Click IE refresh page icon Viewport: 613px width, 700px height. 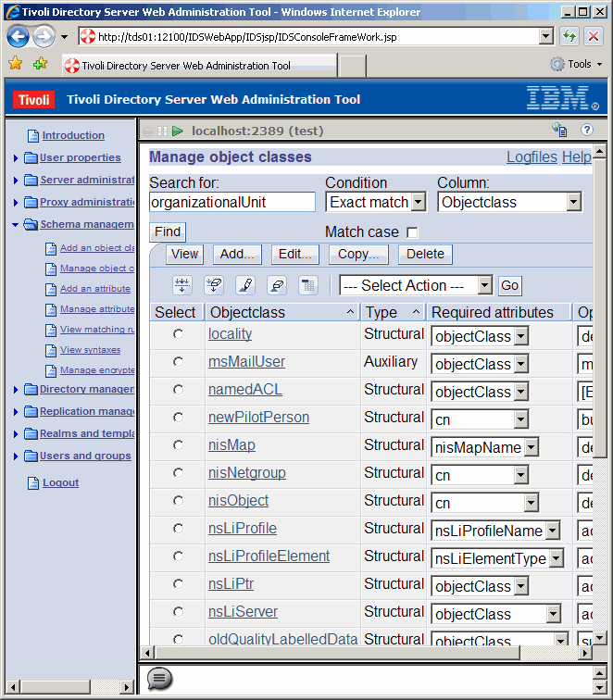pos(570,37)
